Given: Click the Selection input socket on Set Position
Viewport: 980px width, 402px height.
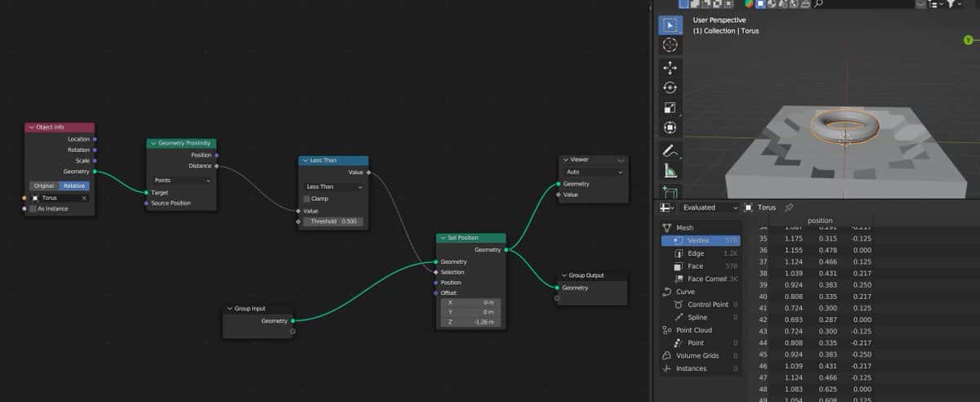Looking at the screenshot, I should tap(436, 272).
